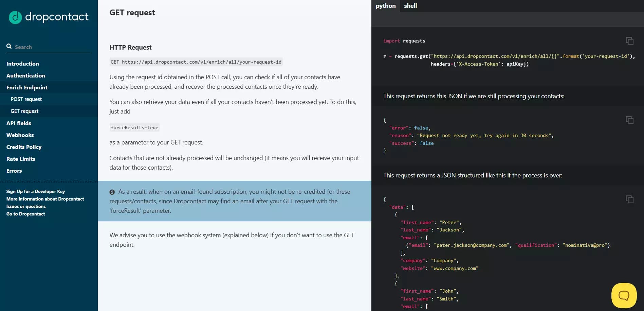Image resolution: width=644 pixels, height=311 pixels.
Task: Open the Rate Limits section
Action: tap(21, 159)
